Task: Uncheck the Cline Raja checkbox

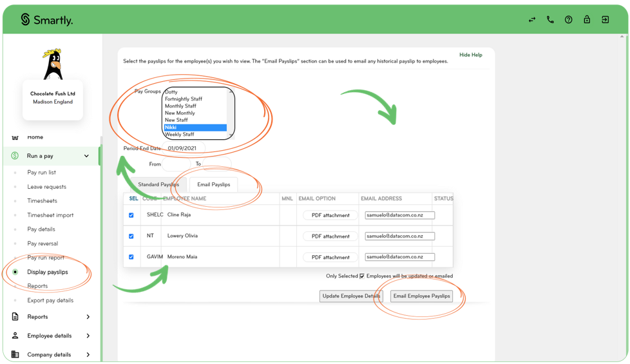Action: [131, 215]
